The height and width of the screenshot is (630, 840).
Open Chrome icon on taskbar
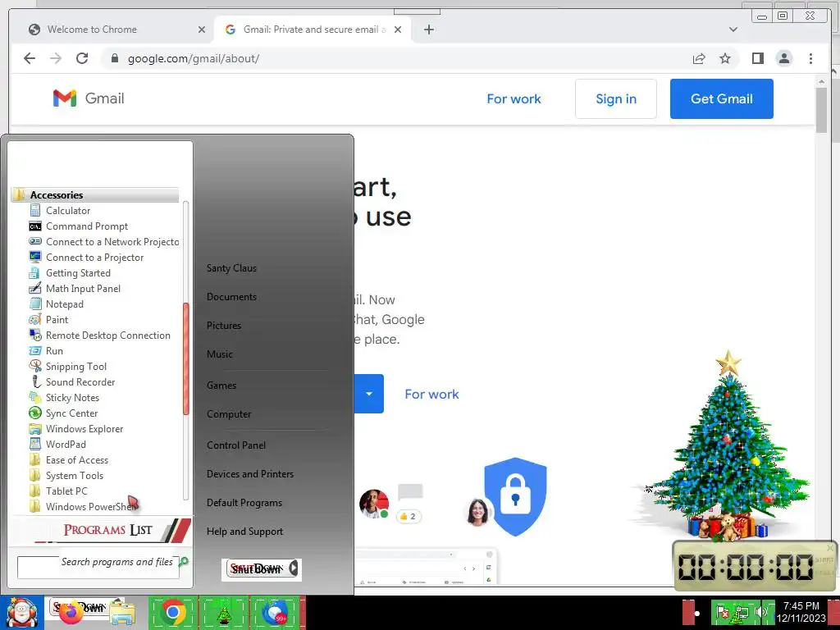pyautogui.click(x=172, y=612)
